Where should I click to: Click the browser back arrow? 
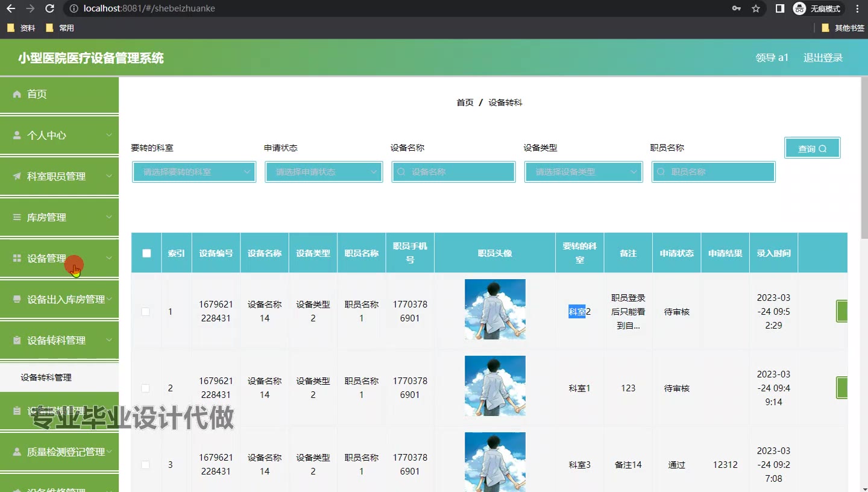pyautogui.click(x=11, y=8)
